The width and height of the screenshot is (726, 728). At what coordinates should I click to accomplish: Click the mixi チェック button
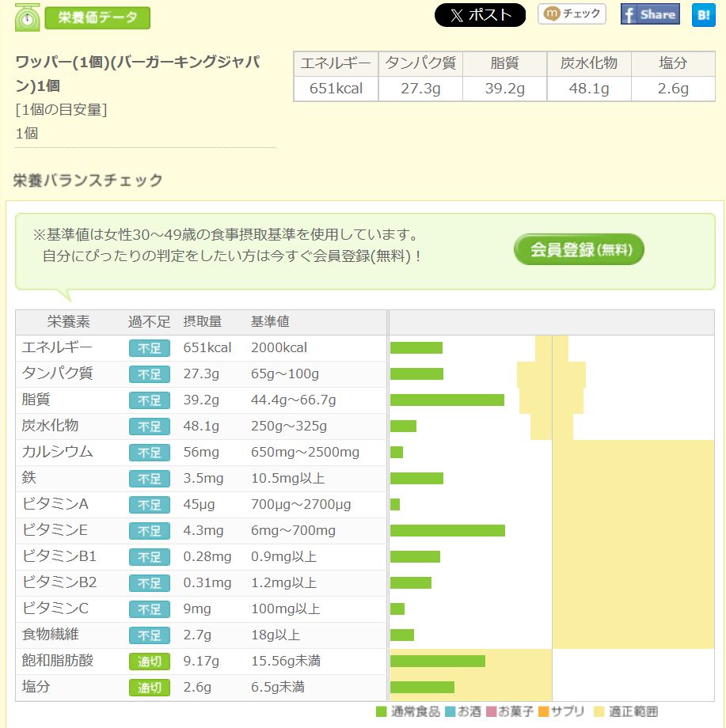point(572,14)
